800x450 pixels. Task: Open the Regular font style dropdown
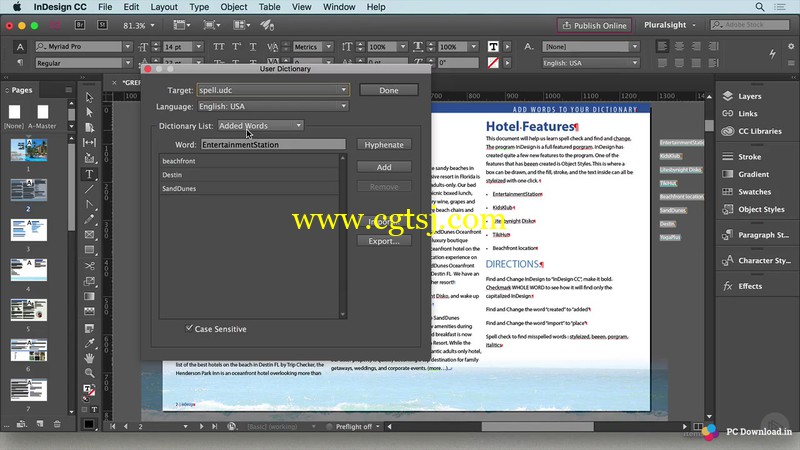127,63
